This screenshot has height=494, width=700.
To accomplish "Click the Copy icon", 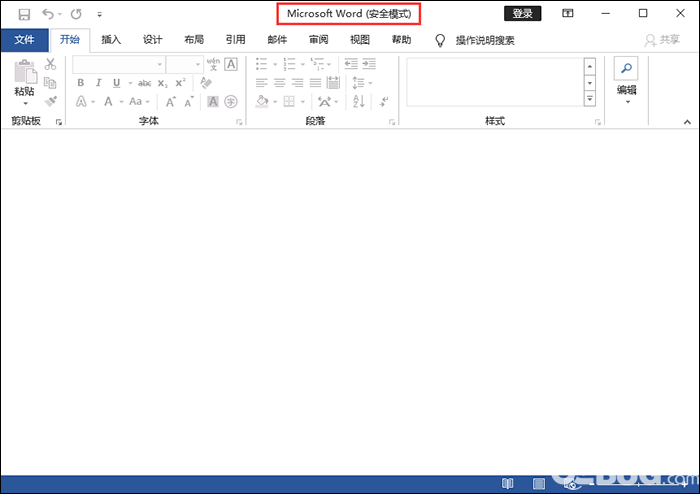I will (x=50, y=83).
